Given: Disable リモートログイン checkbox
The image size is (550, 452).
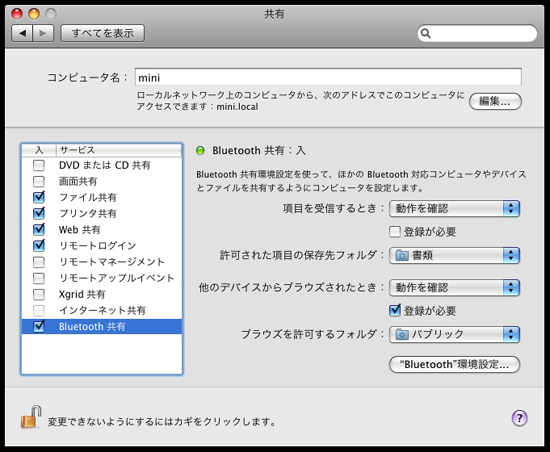Looking at the screenshot, I should (x=39, y=245).
